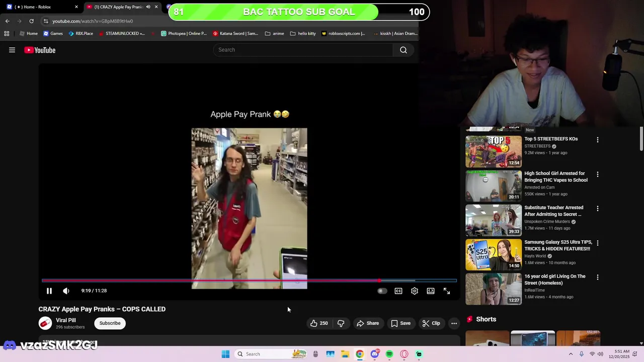Mute the tab using its speaker icon
Screen dimensions: 644x362
point(148,7)
